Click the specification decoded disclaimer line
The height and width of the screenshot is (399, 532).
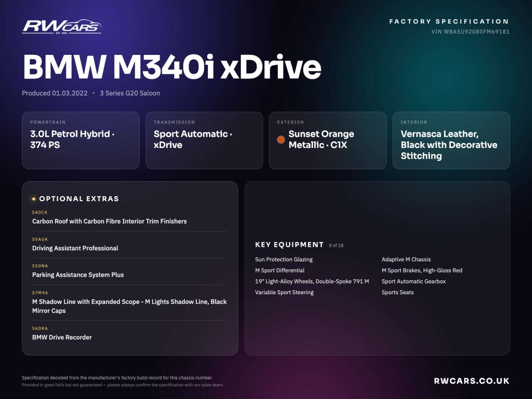117,378
